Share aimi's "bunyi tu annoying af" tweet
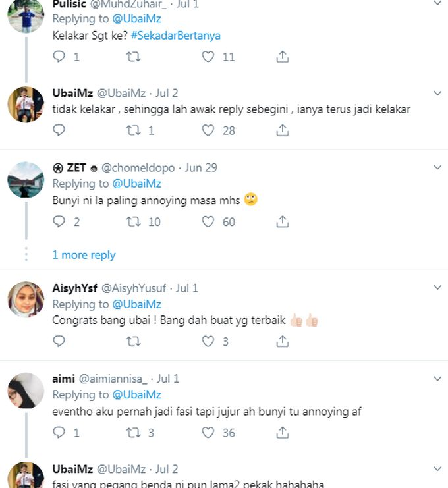Viewport: 448px width, 488px height. [283, 432]
